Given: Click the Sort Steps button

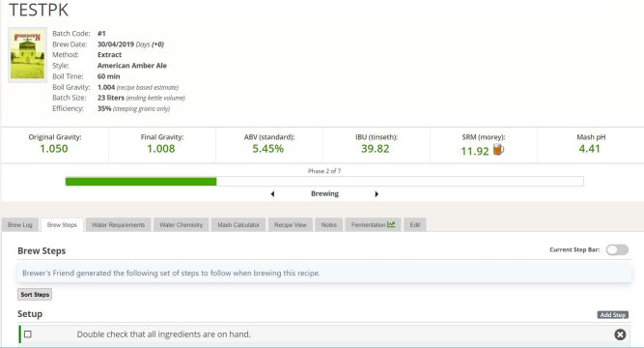Looking at the screenshot, I should (35, 295).
